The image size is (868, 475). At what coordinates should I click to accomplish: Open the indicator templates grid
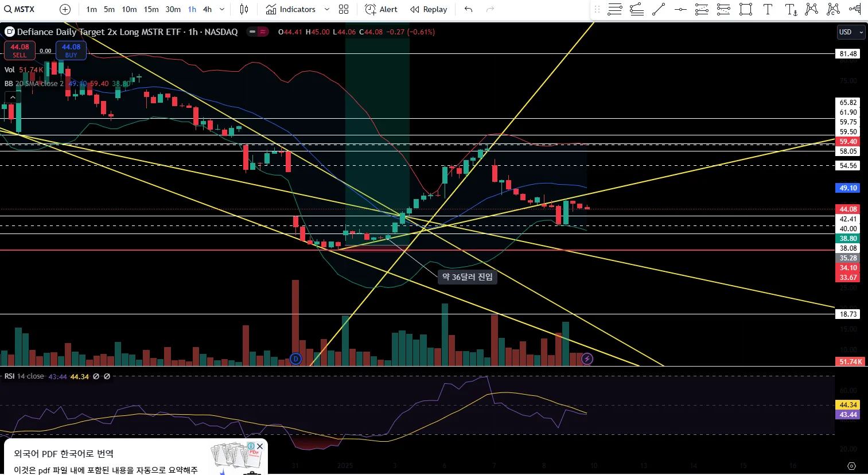pos(344,9)
